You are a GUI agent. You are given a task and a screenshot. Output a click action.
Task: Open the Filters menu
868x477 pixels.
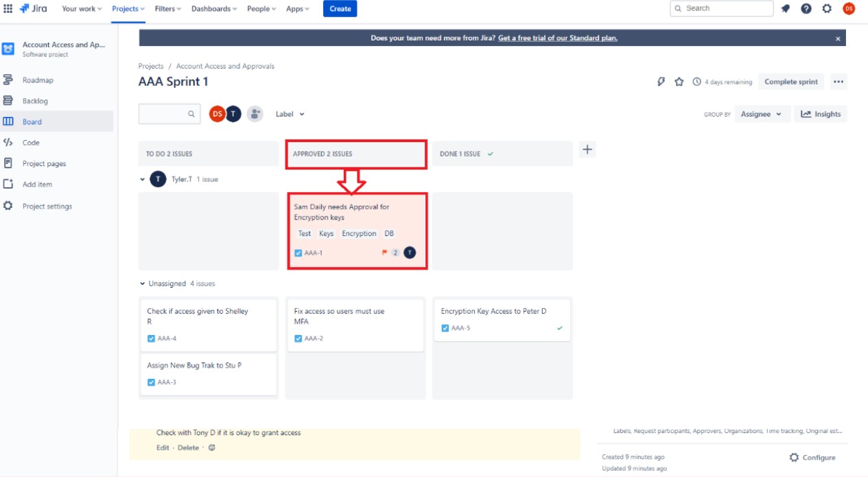tap(167, 9)
